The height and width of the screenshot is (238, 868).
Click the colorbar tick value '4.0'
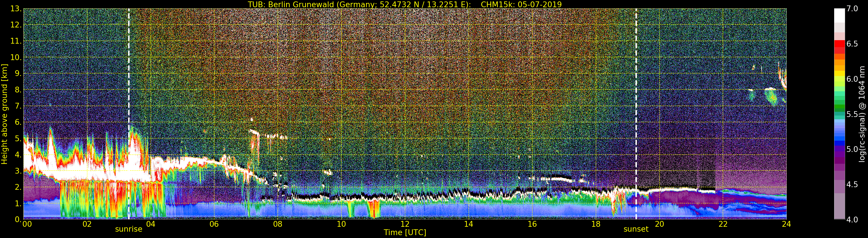852,220
